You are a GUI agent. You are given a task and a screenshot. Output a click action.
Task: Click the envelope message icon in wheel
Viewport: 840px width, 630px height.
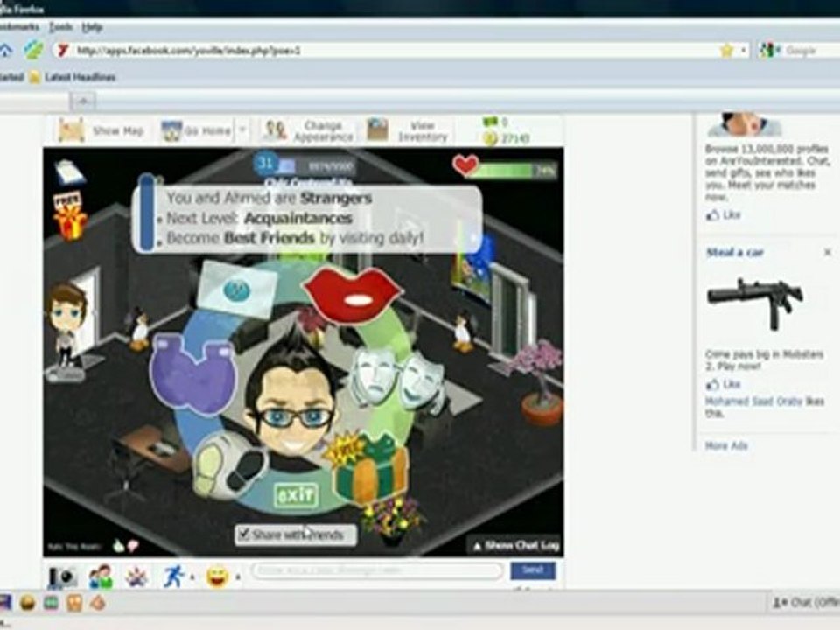coord(237,290)
